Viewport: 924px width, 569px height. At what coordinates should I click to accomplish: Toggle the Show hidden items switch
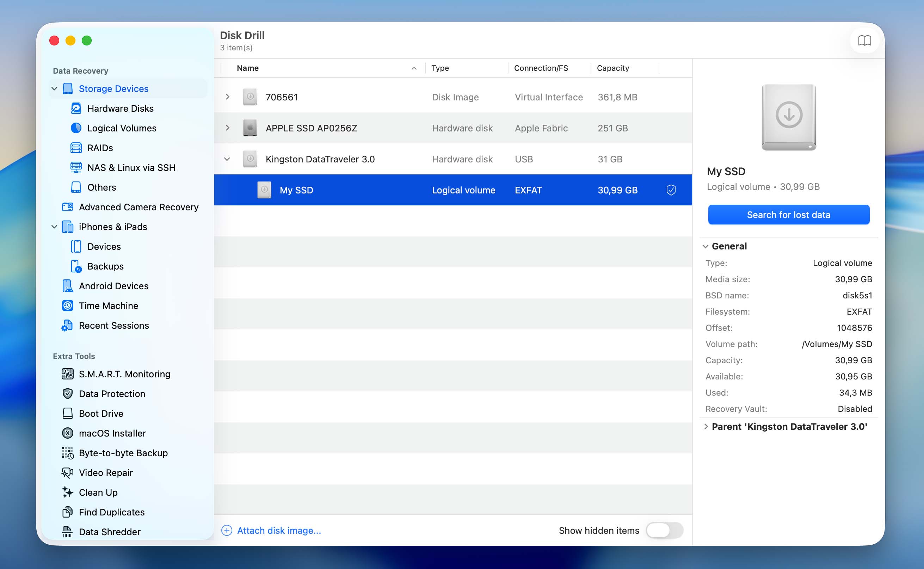coord(664,530)
